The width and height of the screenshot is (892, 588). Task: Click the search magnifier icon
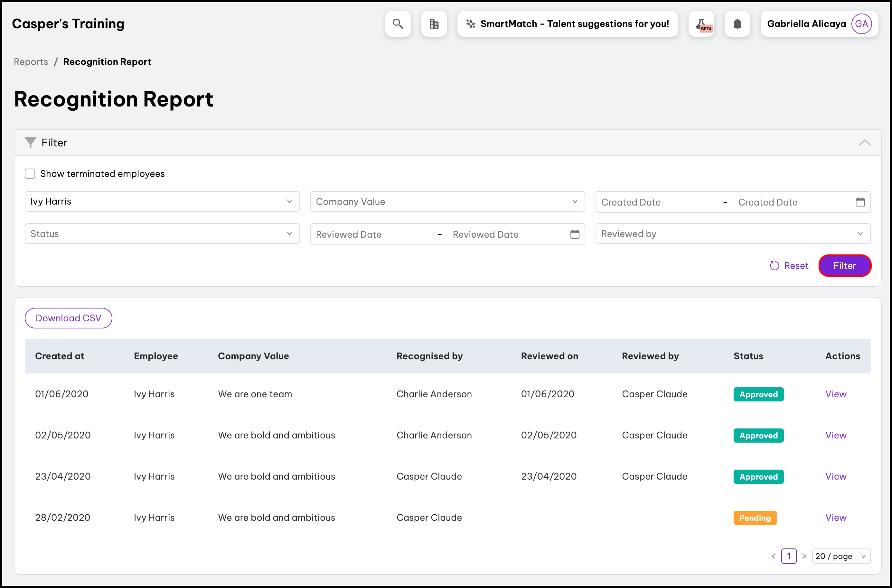tap(398, 24)
